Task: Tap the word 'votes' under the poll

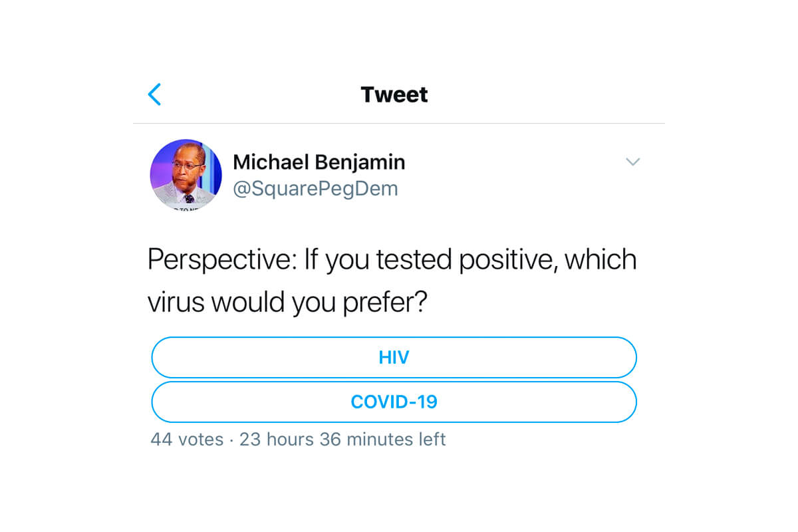Action: point(201,440)
